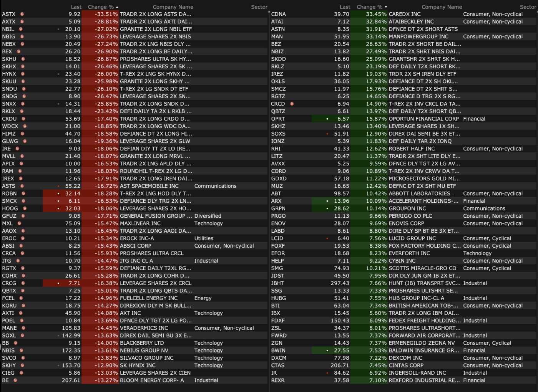Image resolution: width=538 pixels, height=392 pixels.
Task: Click the red badge icon beside ASTX
Action: coord(22,14)
